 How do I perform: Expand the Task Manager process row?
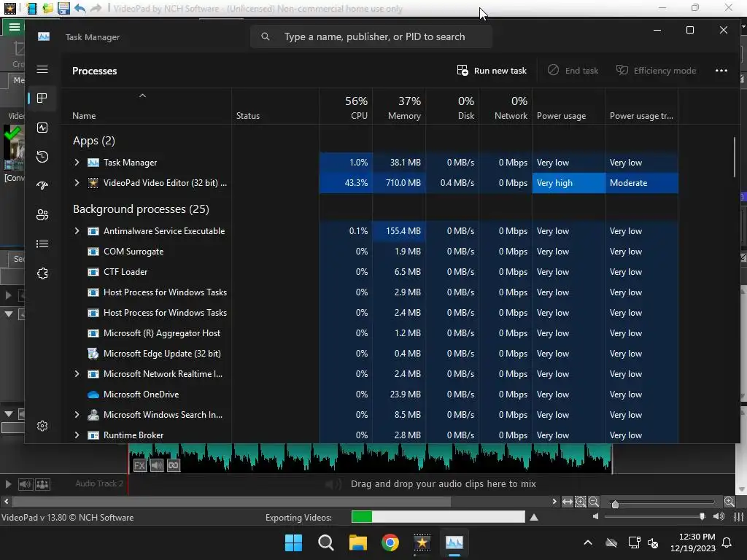pos(77,163)
